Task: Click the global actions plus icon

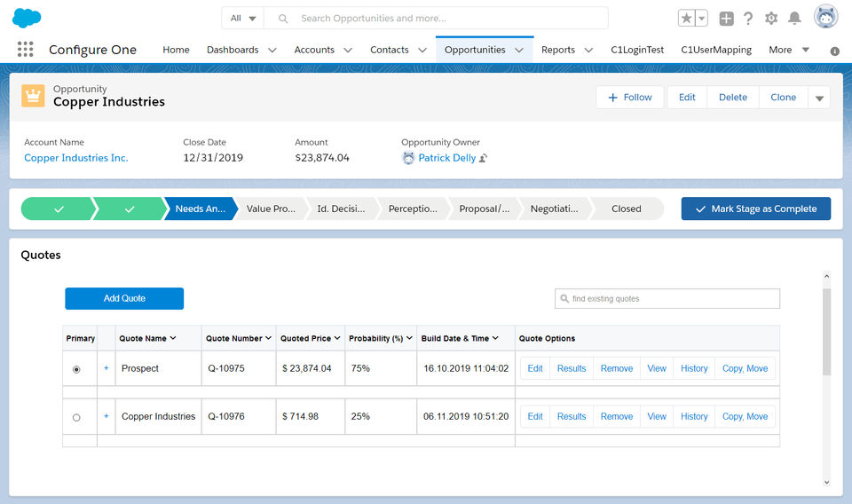Action: pos(727,19)
